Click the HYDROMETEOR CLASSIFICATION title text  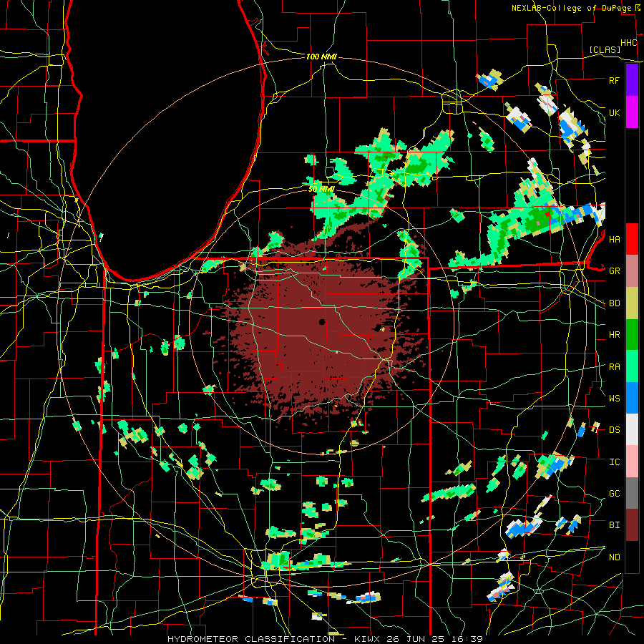point(251,639)
